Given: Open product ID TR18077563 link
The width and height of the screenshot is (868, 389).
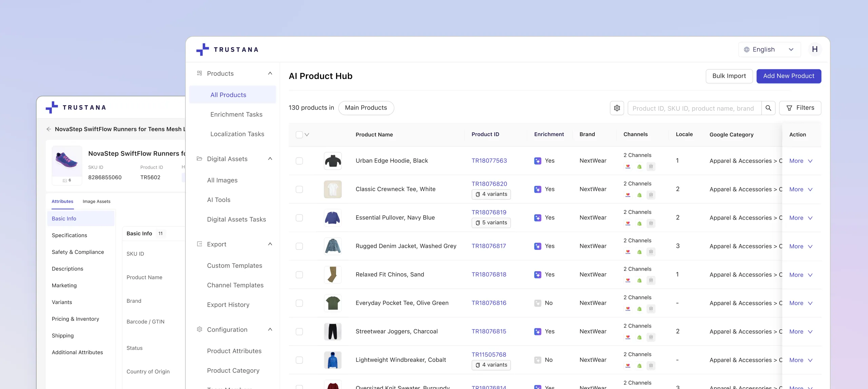Looking at the screenshot, I should point(489,161).
